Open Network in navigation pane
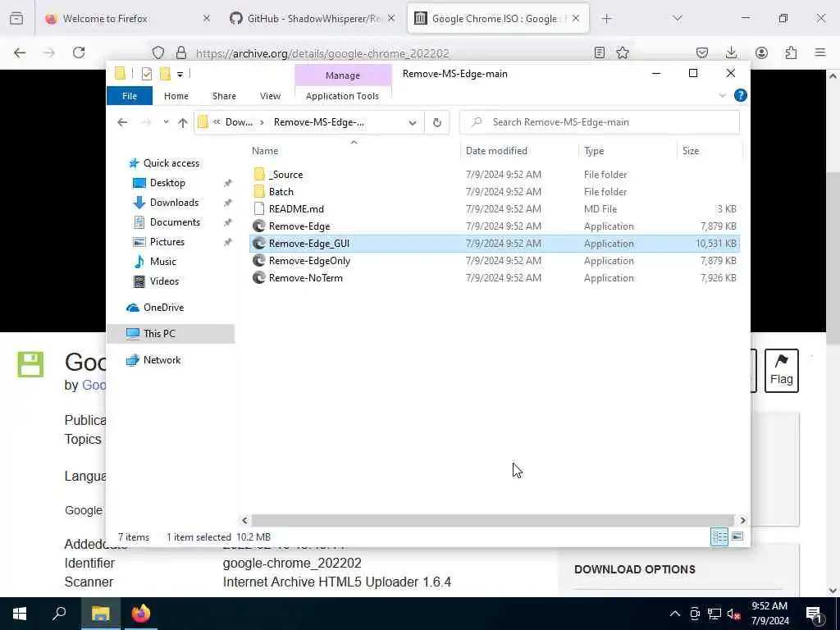 point(162,360)
